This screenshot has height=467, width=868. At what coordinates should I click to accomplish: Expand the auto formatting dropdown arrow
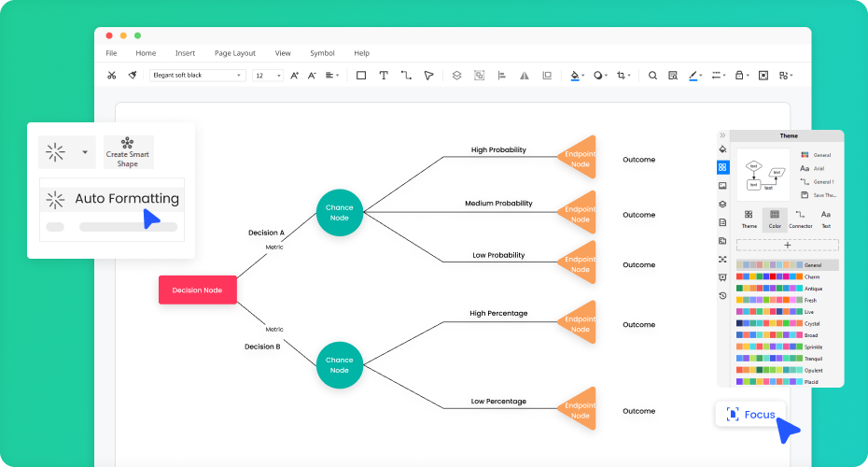(x=85, y=151)
